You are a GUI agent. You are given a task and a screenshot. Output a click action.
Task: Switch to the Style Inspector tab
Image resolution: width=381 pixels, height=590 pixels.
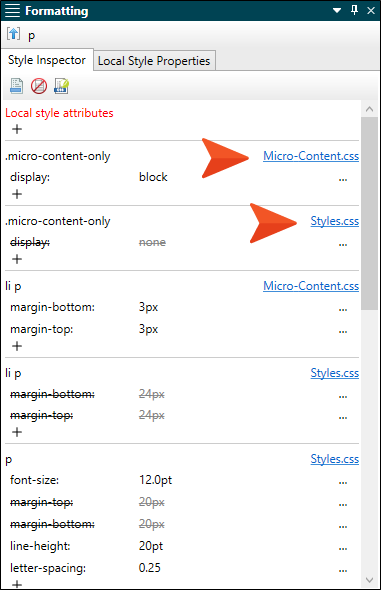47,60
